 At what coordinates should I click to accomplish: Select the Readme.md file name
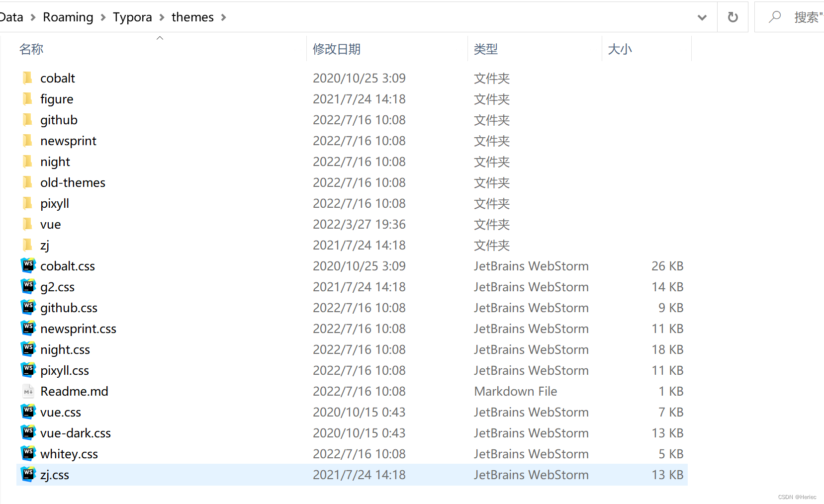(74, 391)
